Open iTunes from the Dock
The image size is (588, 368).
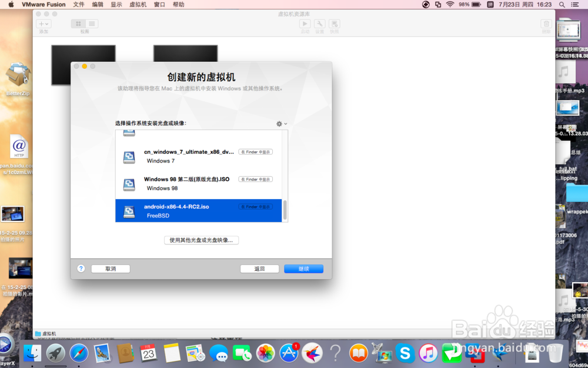pos(428,353)
